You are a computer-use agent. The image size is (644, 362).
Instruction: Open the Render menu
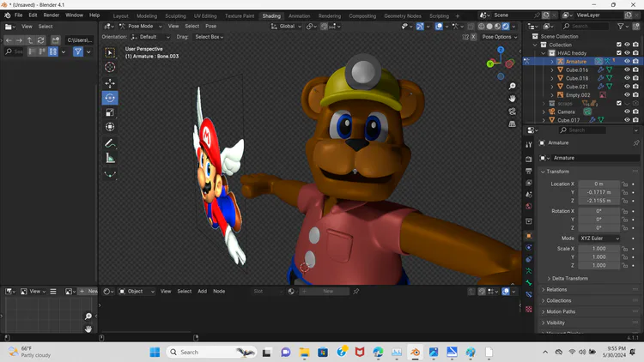click(x=52, y=15)
